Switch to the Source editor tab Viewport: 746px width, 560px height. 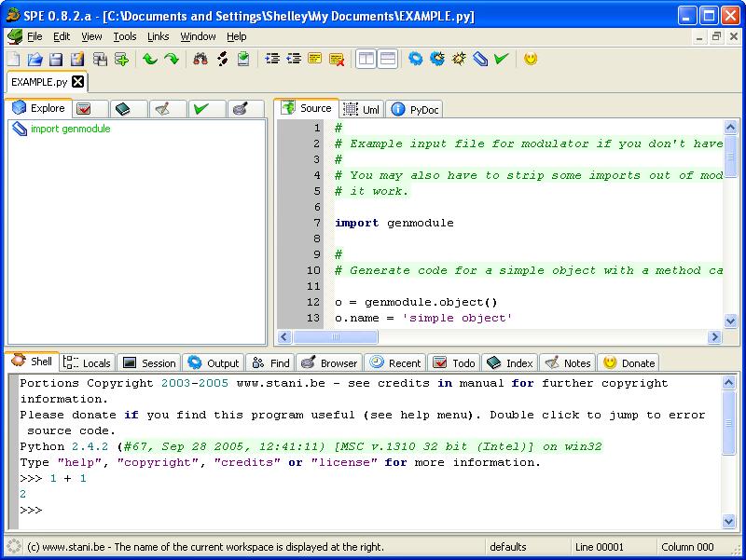pos(308,108)
